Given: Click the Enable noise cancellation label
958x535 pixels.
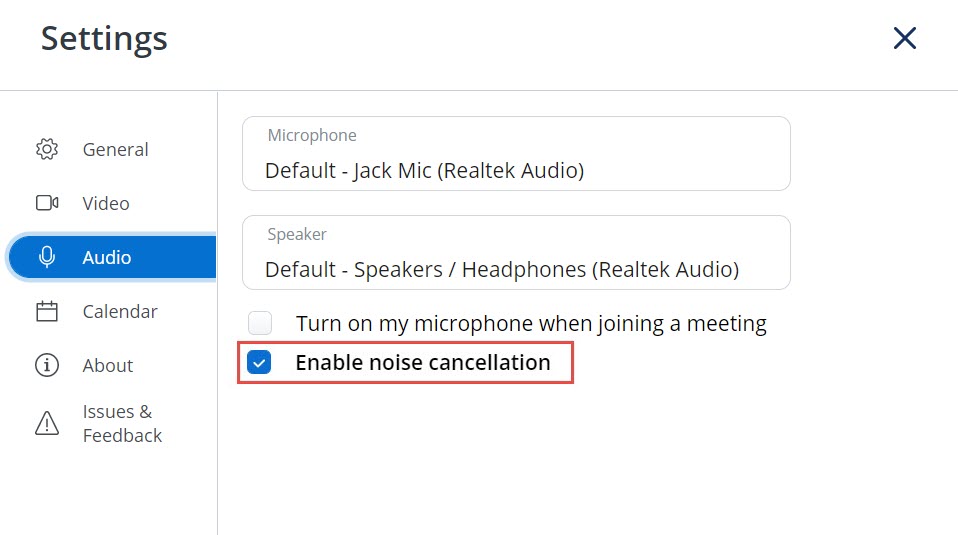Looking at the screenshot, I should tap(423, 362).
